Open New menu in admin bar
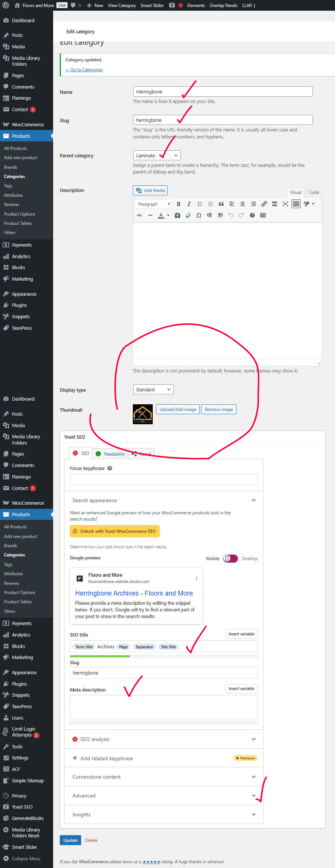Screen dimensions: 335x868 coord(95,5)
